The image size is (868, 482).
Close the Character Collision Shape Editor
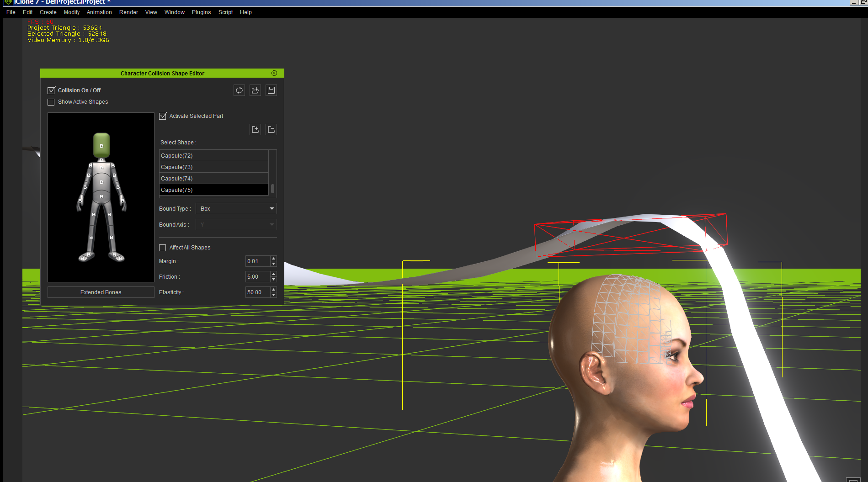coord(274,73)
